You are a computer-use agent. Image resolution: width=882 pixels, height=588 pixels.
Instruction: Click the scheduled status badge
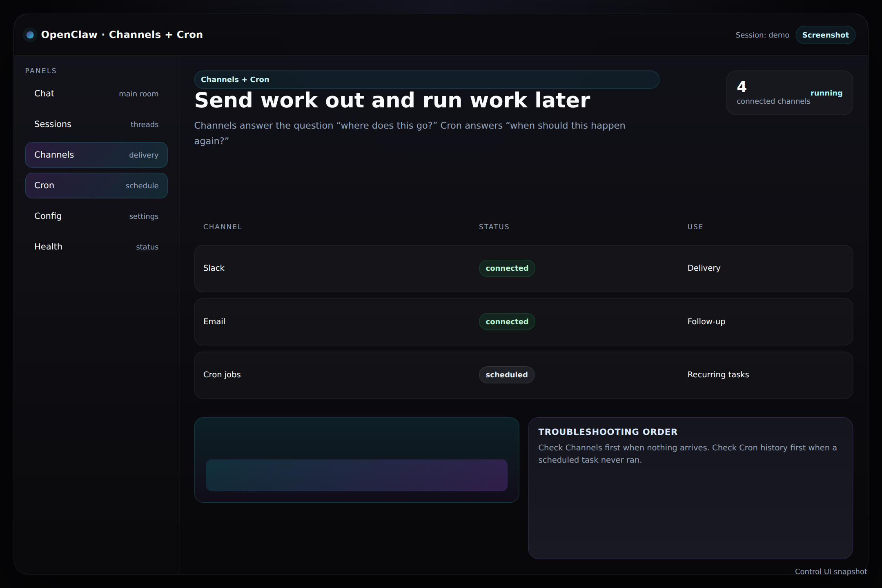coord(506,375)
